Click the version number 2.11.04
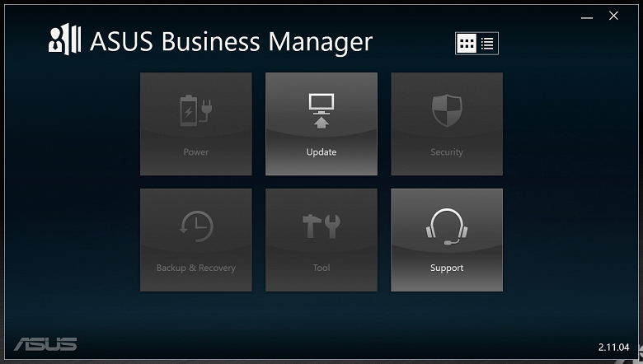 click(613, 348)
